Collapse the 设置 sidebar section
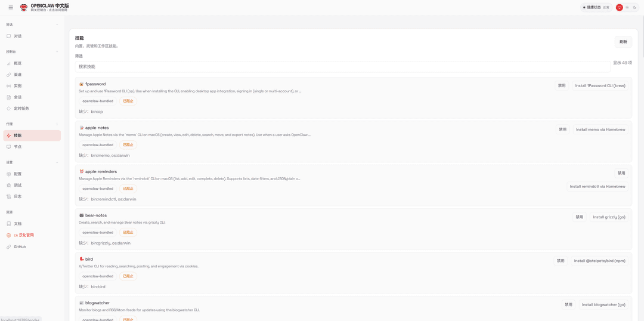The width and height of the screenshot is (644, 321). tap(32, 162)
